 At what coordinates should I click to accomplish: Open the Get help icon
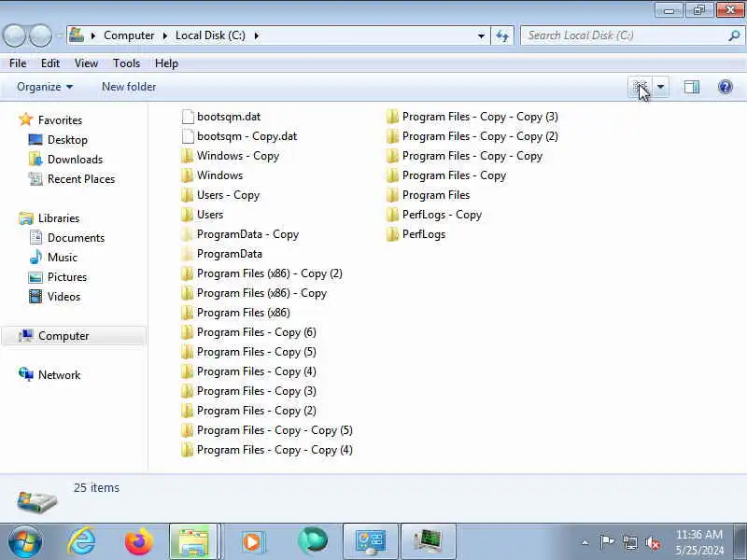(726, 87)
